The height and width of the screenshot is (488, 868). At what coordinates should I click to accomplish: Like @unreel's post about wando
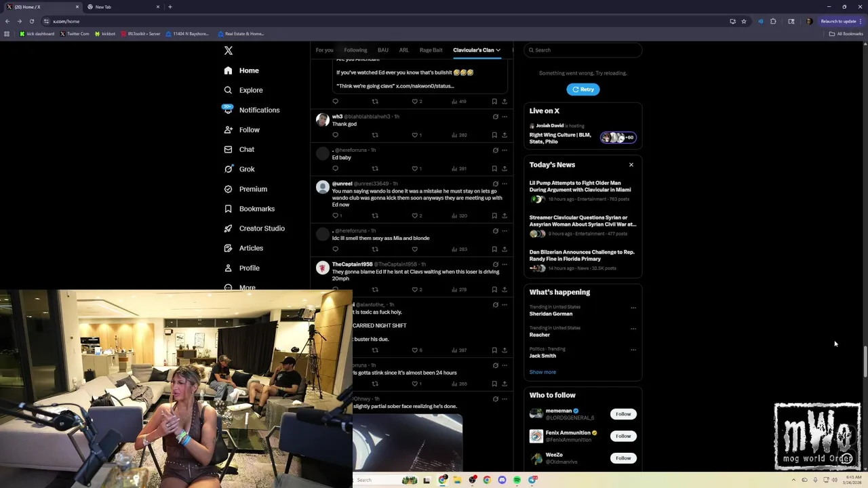[x=416, y=216]
